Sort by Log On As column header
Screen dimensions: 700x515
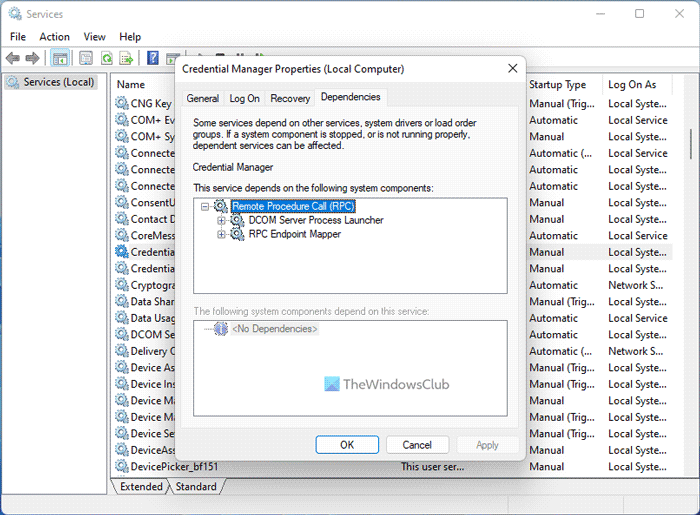click(632, 84)
